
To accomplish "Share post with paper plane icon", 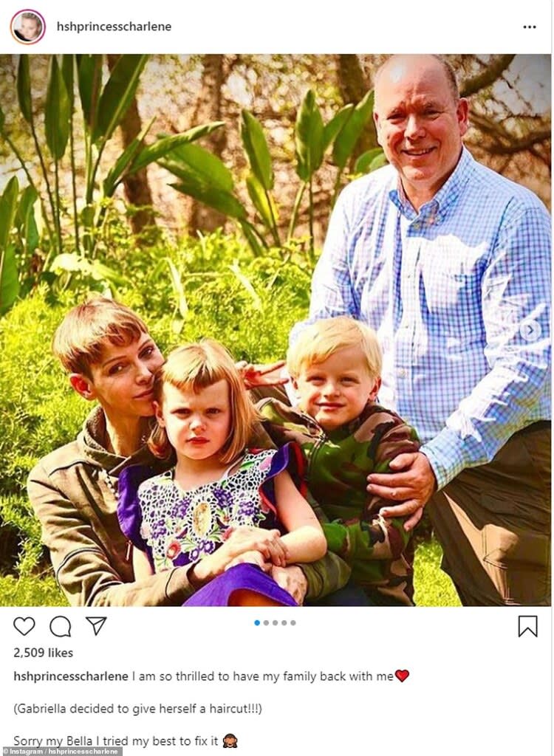I will click(x=96, y=626).
